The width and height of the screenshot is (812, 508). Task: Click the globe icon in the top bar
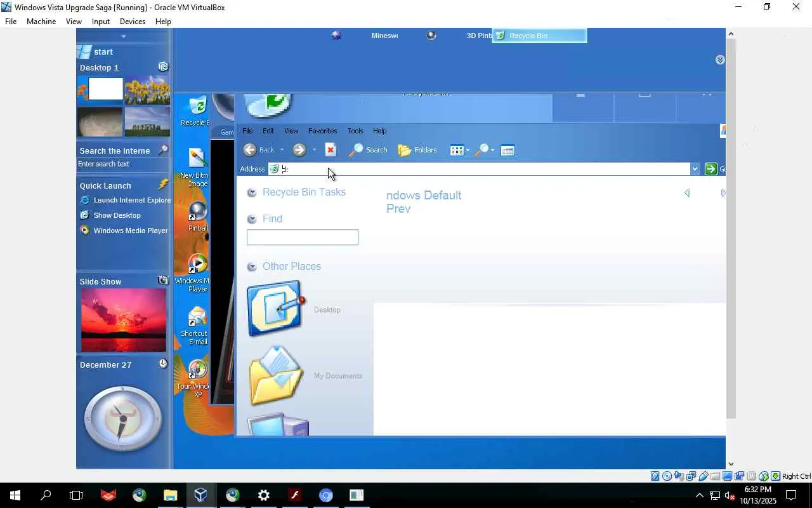pyautogui.click(x=336, y=36)
